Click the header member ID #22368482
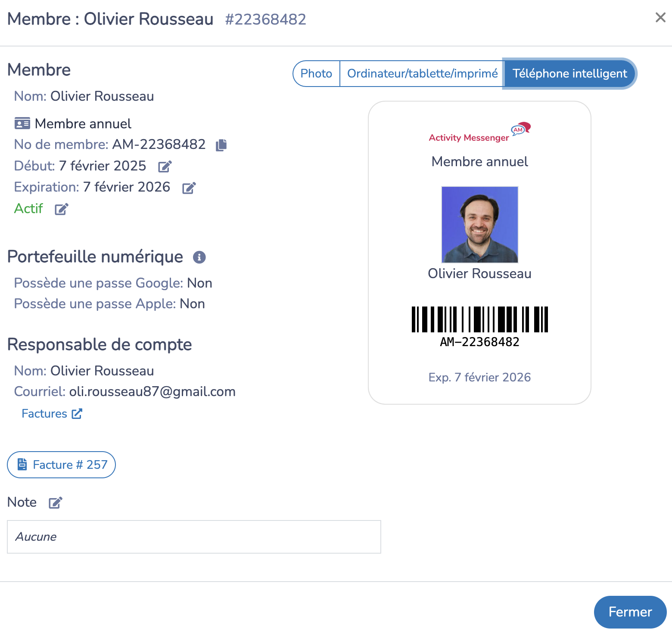The height and width of the screenshot is (638, 672). (x=266, y=19)
